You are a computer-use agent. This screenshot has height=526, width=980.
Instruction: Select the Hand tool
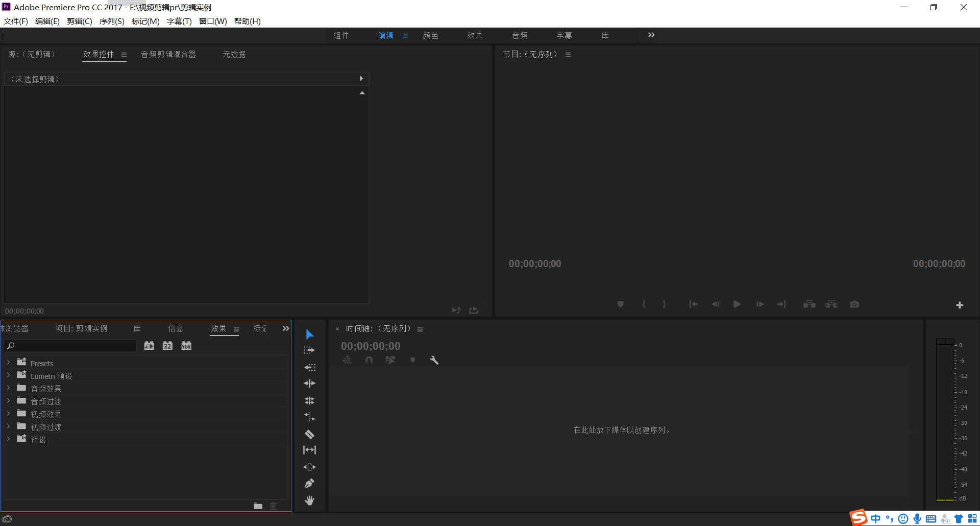coord(309,500)
